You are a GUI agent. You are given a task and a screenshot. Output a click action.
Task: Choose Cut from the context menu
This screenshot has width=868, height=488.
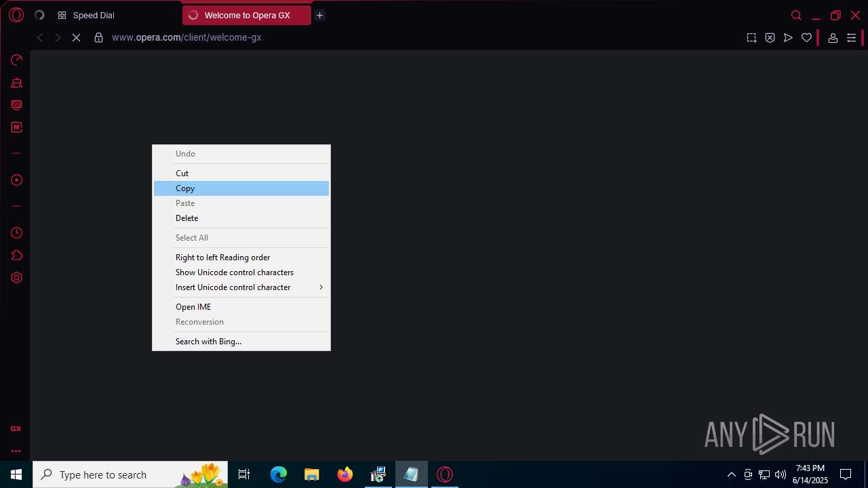pyautogui.click(x=241, y=174)
